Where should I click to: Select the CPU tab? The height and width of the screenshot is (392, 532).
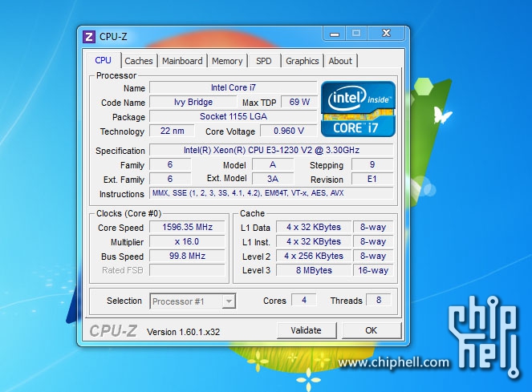click(x=104, y=60)
